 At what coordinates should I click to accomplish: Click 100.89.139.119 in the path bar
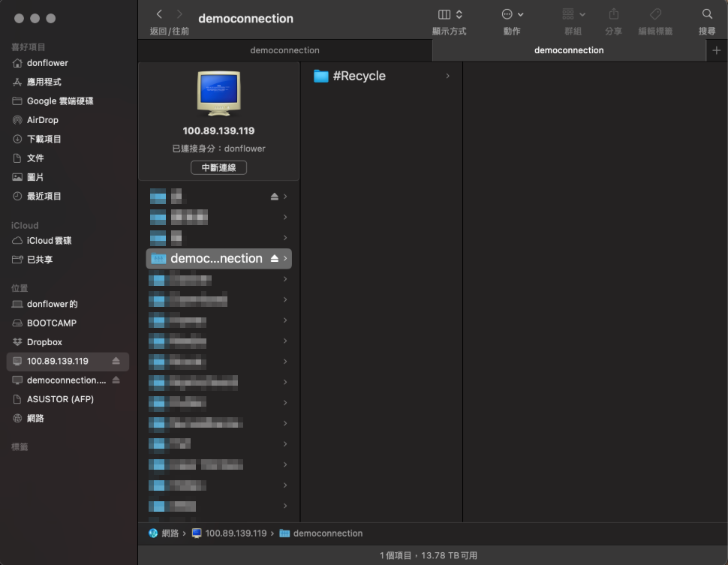click(x=235, y=533)
